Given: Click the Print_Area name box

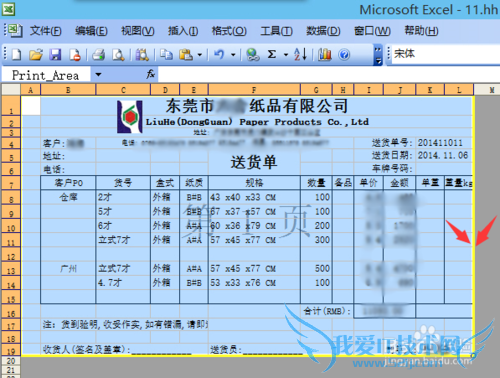Looking at the screenshot, I should [x=46, y=75].
